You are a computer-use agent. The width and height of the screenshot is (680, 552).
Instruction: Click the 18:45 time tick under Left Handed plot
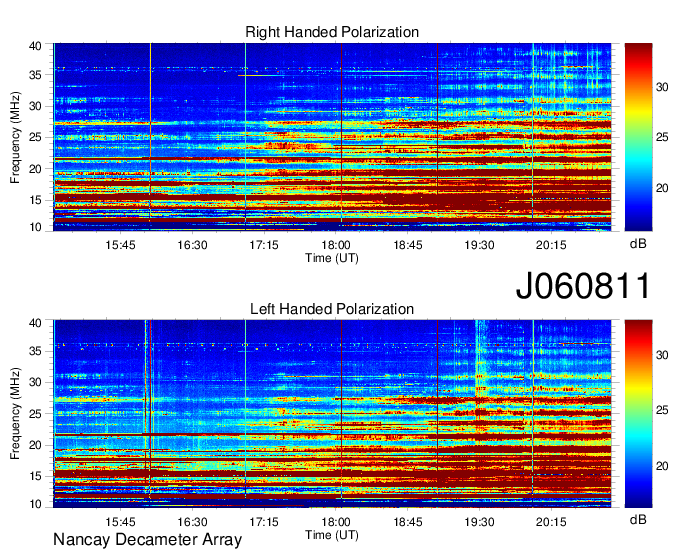coord(408,522)
